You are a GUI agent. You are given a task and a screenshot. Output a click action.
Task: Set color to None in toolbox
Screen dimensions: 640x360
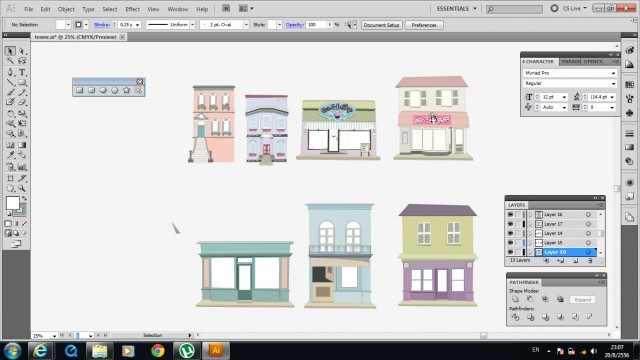coord(24,224)
